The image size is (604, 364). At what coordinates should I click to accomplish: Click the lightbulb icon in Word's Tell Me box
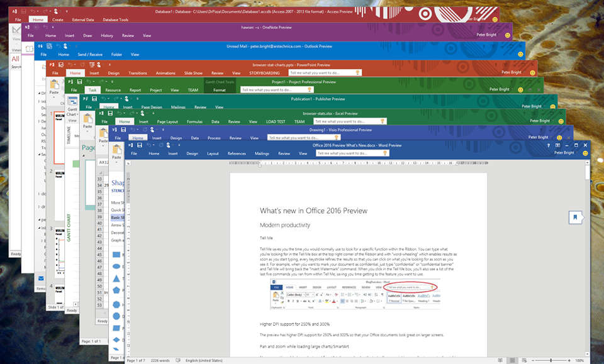click(x=385, y=153)
